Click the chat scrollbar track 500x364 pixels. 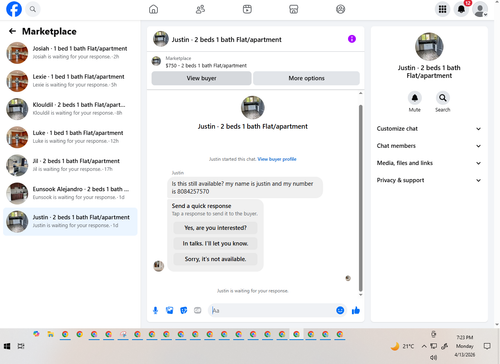coord(360,198)
